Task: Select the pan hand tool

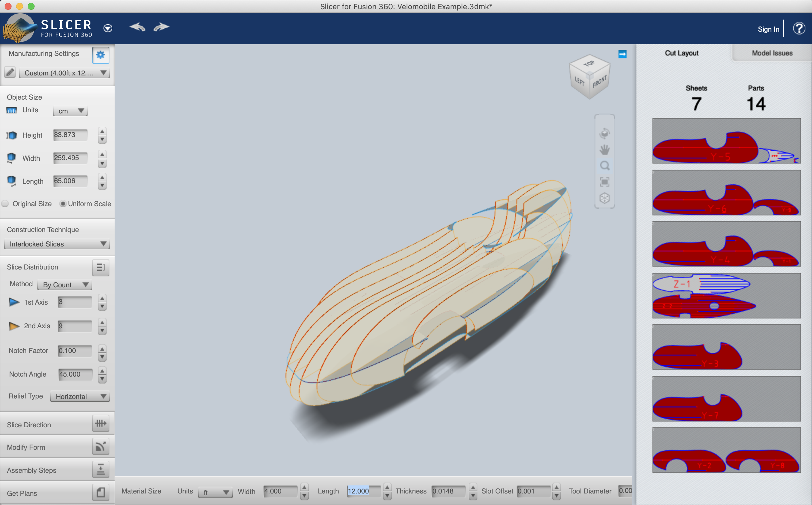Action: (604, 150)
